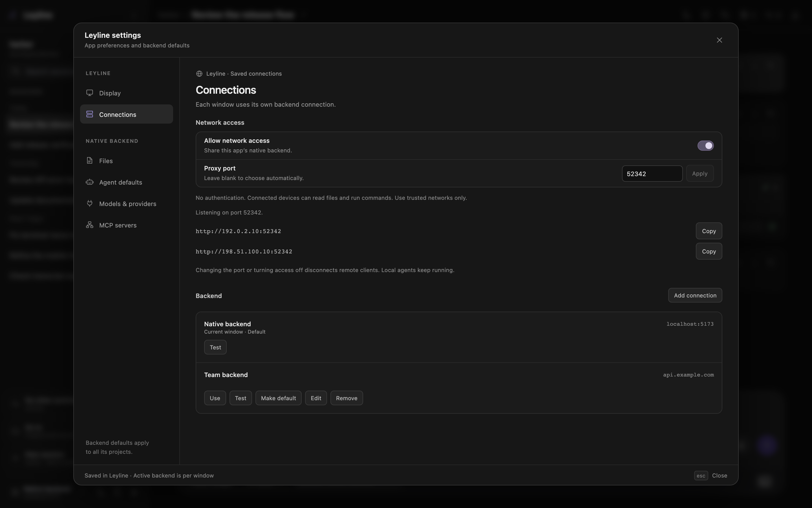The width and height of the screenshot is (812, 508).
Task: Click 'Current window · Default' label
Action: (235, 332)
